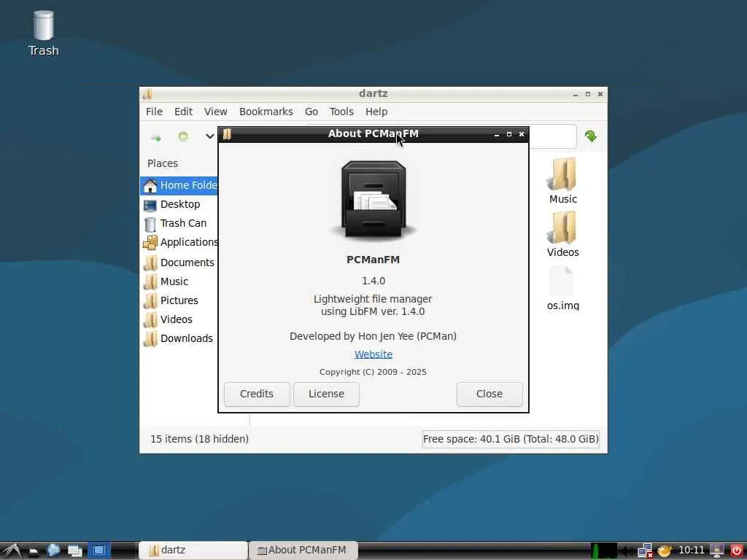Select Applications in Places sidebar
Viewport: 747px width, 560px height.
tap(179, 242)
